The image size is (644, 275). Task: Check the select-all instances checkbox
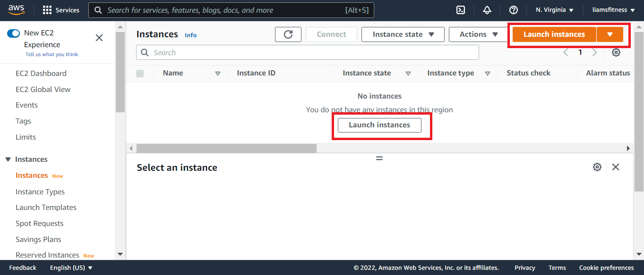140,73
